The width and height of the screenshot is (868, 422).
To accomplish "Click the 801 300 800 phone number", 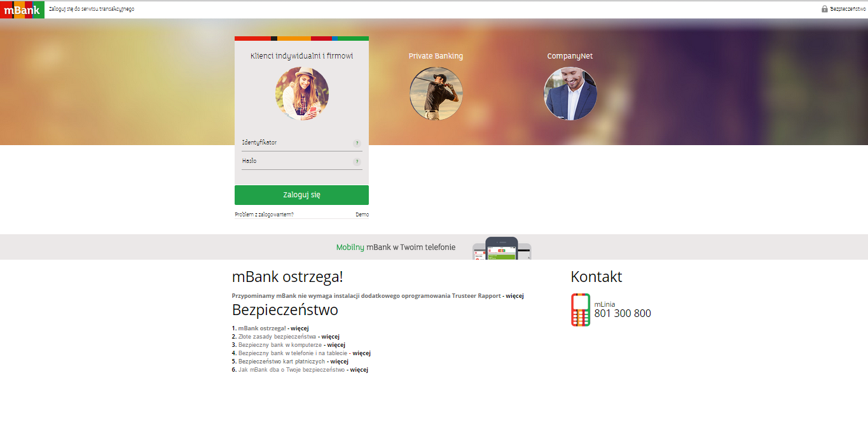I will 623,314.
